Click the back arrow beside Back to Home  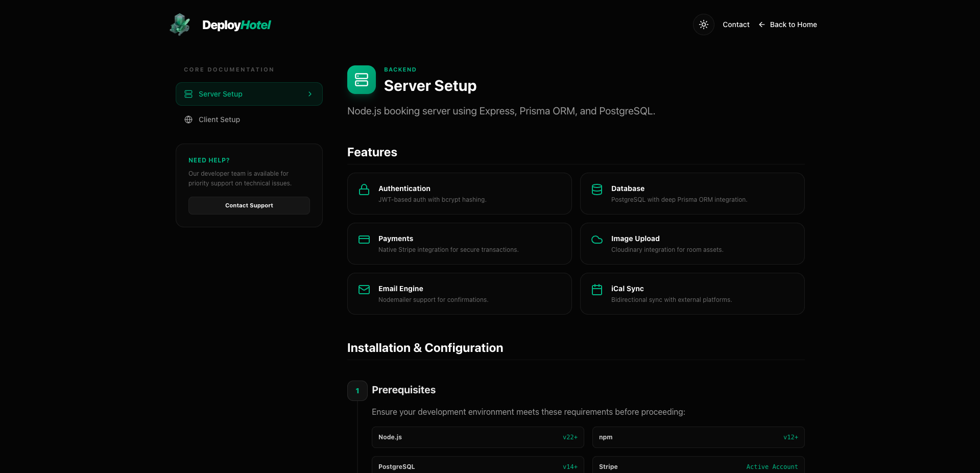[762, 25]
